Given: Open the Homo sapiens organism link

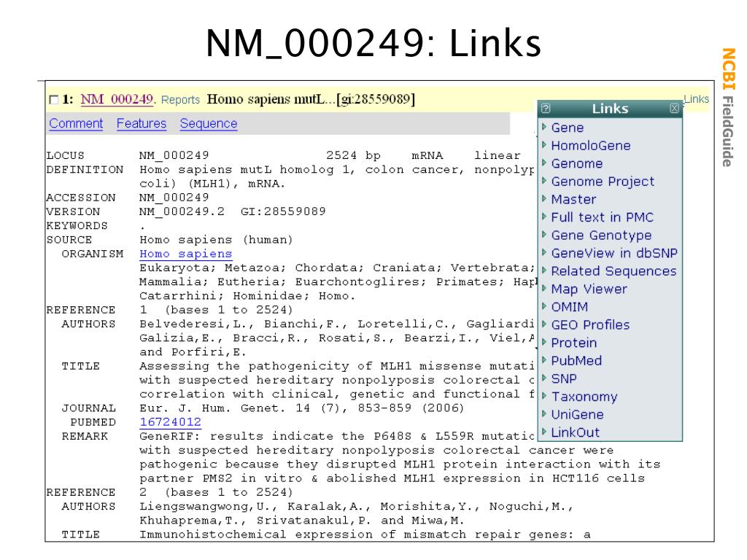Looking at the screenshot, I should (x=186, y=254).
